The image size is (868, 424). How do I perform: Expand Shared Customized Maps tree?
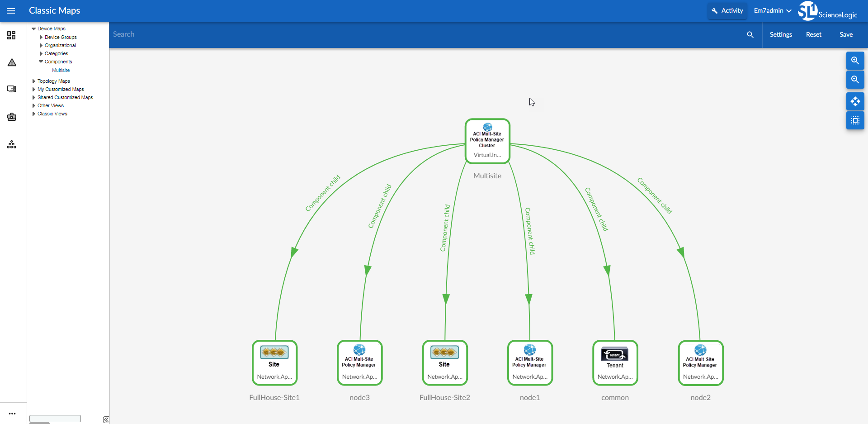click(x=34, y=97)
